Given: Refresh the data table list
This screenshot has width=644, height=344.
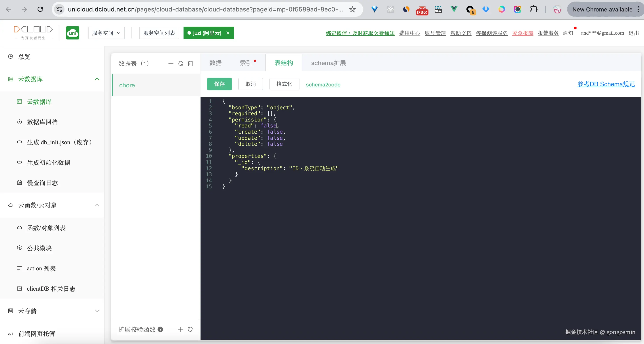Looking at the screenshot, I should tap(180, 64).
